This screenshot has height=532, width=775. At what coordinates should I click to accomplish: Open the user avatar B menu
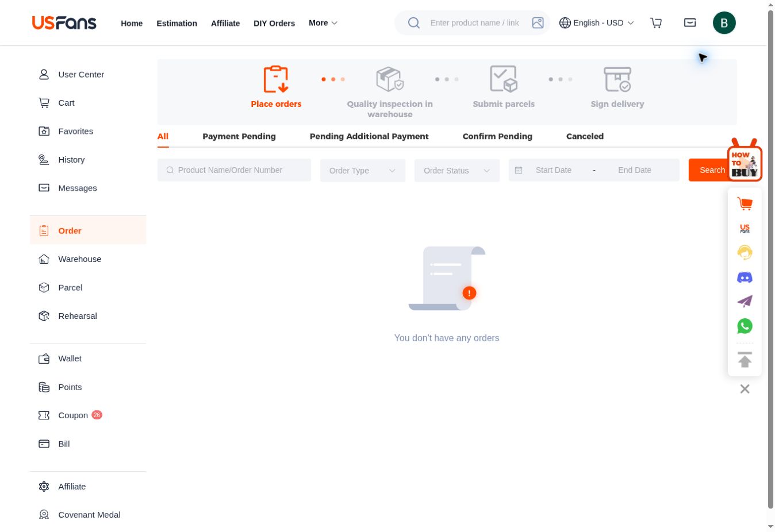(x=724, y=23)
